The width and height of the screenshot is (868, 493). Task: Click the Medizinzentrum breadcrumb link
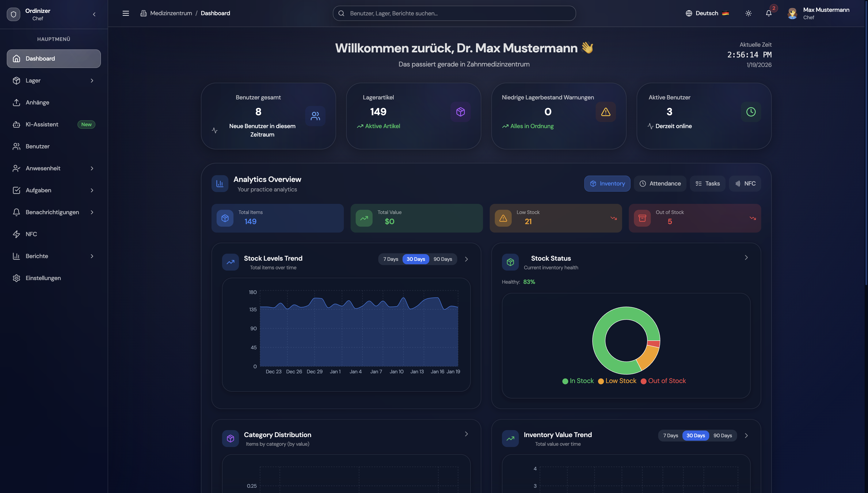tap(171, 13)
